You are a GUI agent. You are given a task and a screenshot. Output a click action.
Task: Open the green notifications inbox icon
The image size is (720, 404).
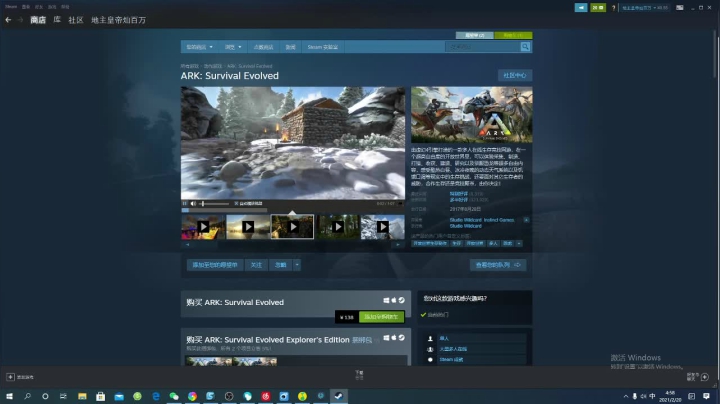point(598,7)
